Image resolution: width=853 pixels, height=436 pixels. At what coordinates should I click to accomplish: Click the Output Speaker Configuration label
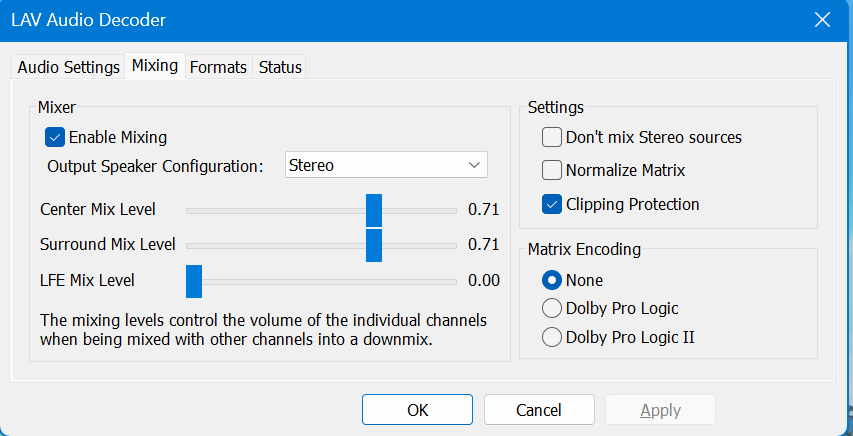(x=155, y=166)
